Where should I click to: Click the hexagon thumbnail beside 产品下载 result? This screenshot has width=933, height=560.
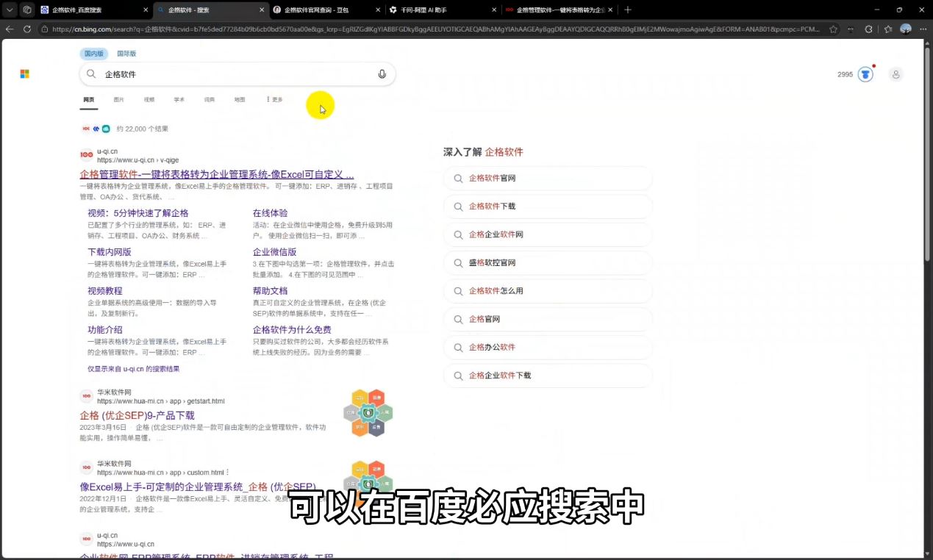tap(368, 413)
